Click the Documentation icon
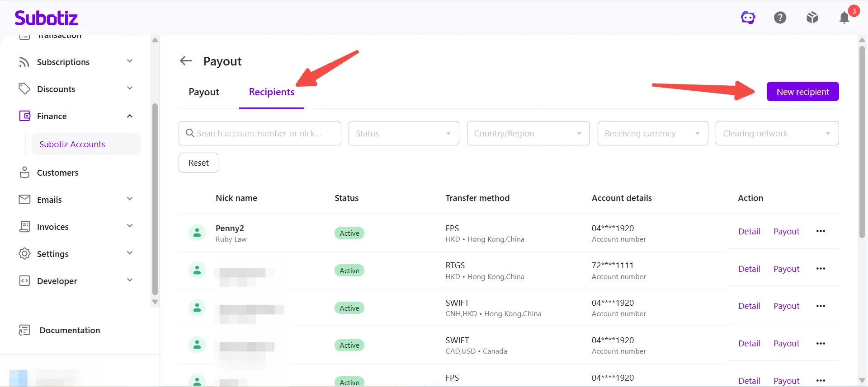 tap(24, 330)
